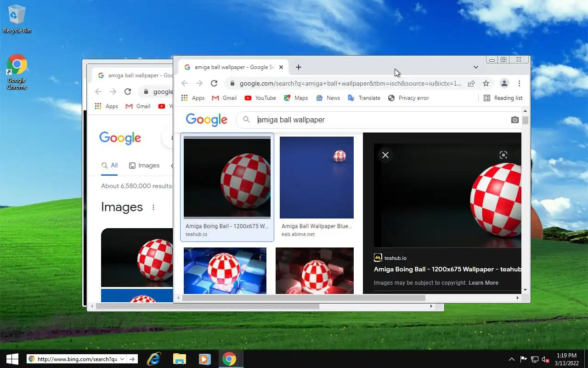The width and height of the screenshot is (588, 368).
Task: Open Google Lens on preview image
Action: (503, 155)
